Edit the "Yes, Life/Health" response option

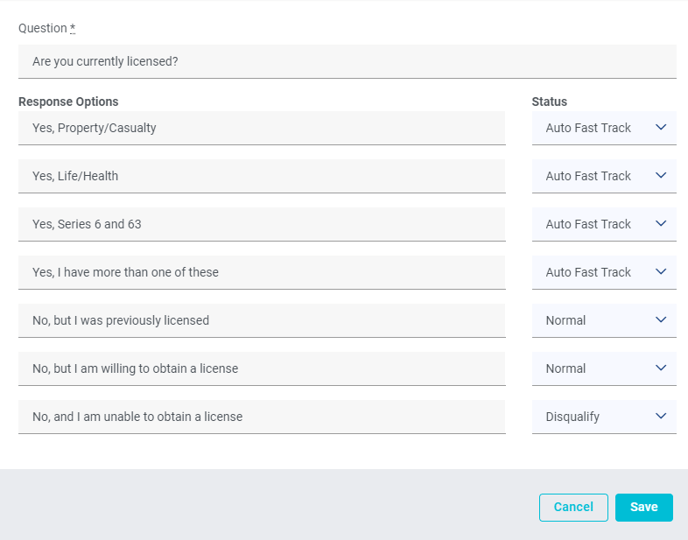pyautogui.click(x=262, y=176)
